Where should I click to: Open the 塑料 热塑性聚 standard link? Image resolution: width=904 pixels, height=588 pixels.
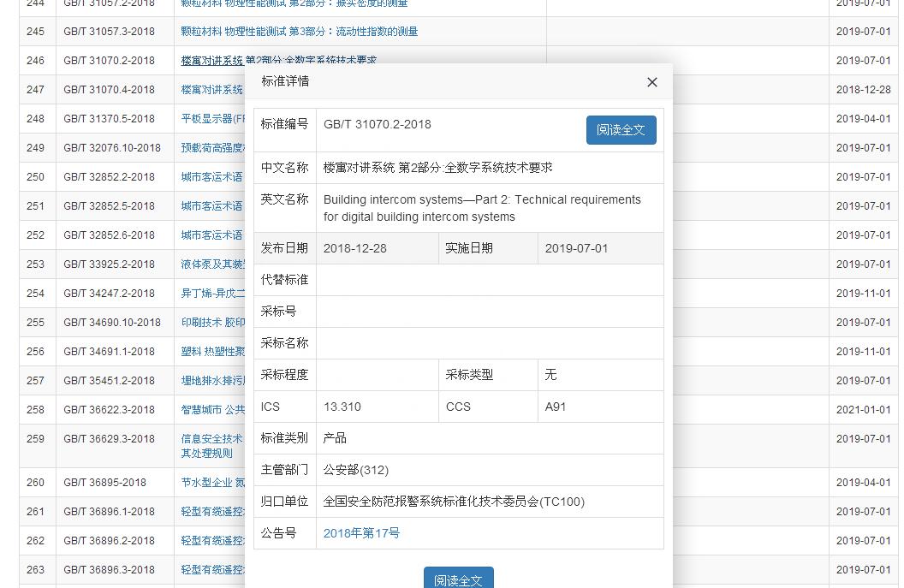212,352
